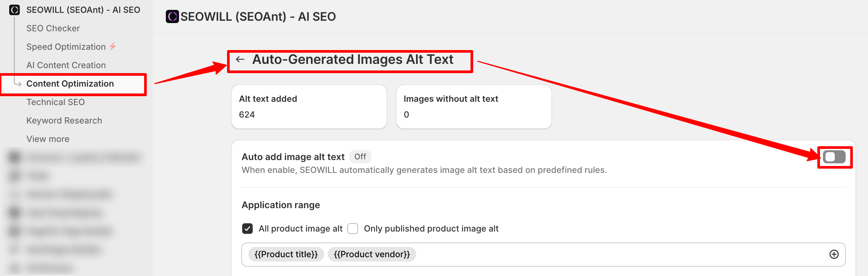The height and width of the screenshot is (276, 868).
Task: Click the Images without alt text card
Action: [x=473, y=107]
